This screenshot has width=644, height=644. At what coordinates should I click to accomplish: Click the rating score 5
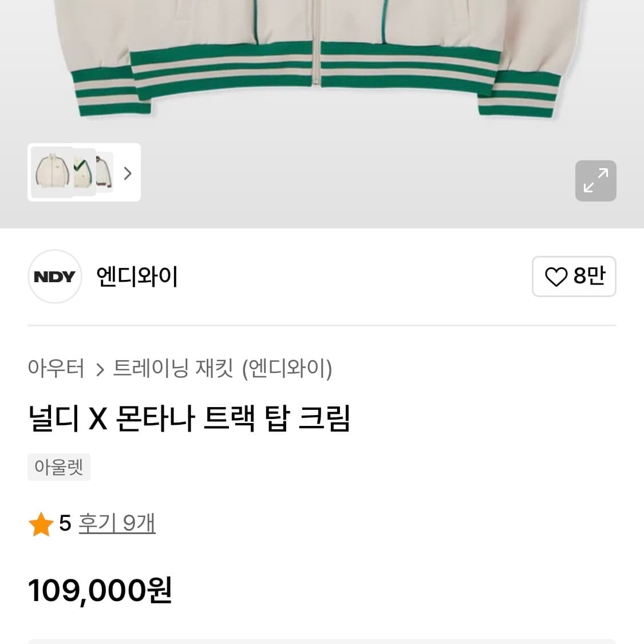[x=65, y=523]
